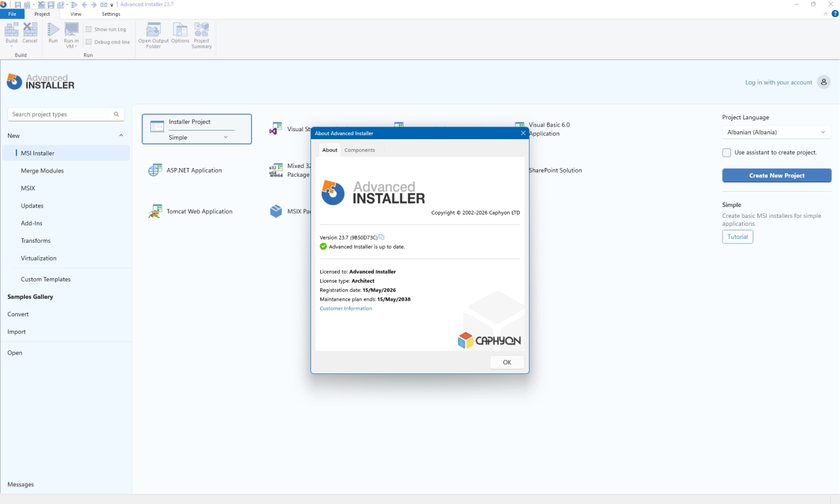Click the Visual Studio project icon

point(276,129)
